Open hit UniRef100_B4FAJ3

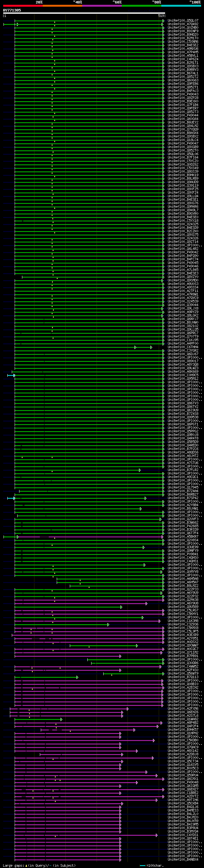(183, 91)
